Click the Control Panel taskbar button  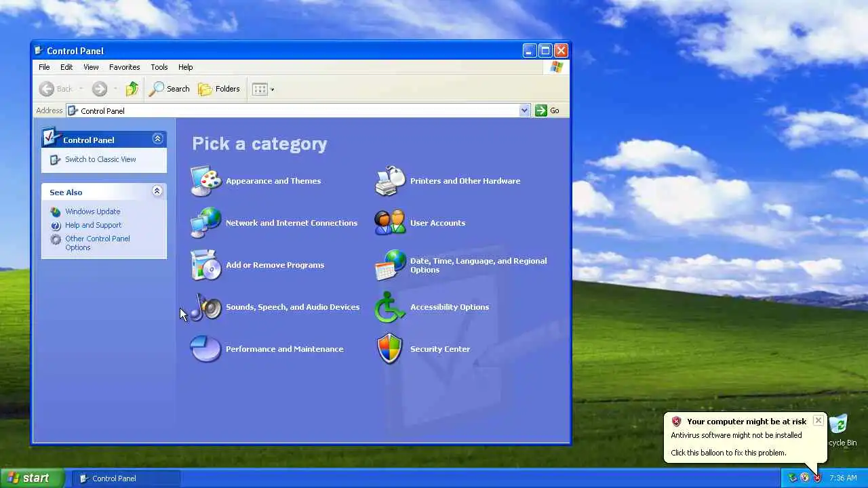pos(126,478)
